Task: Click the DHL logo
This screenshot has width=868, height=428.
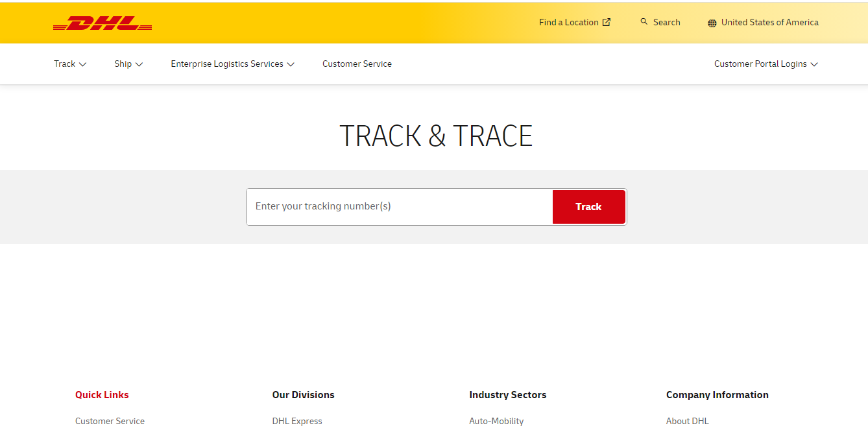Action: click(102, 23)
